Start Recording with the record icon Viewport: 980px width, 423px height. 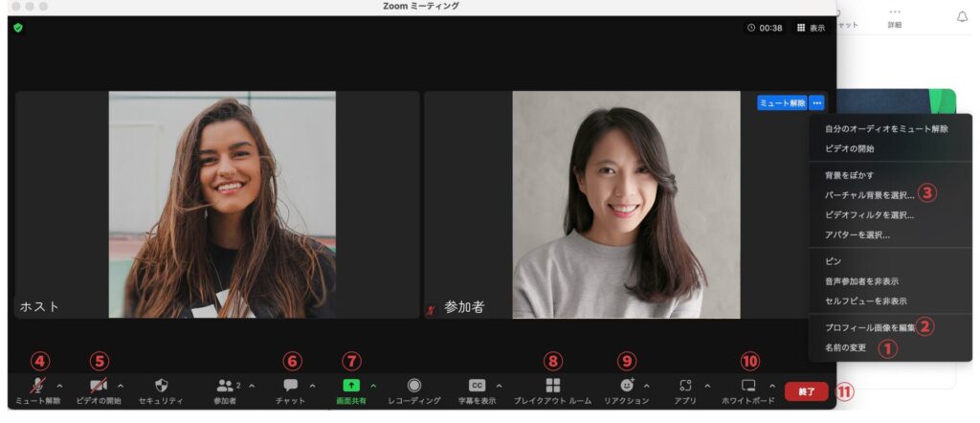(x=414, y=385)
